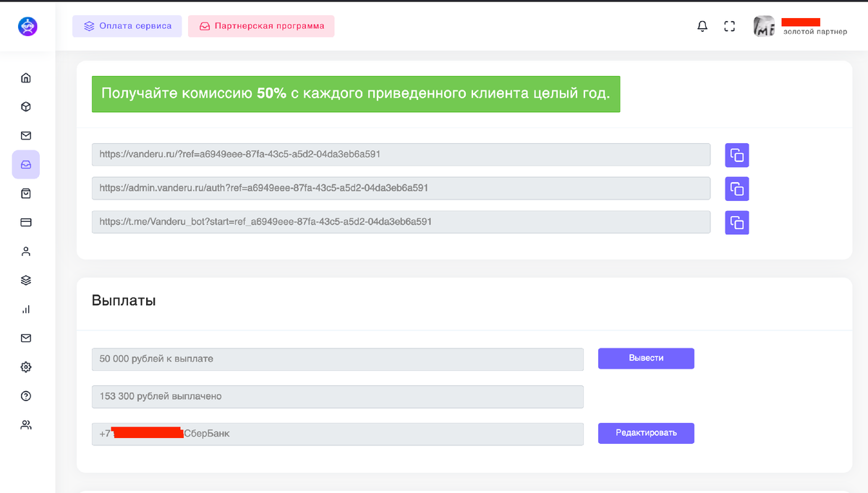The height and width of the screenshot is (493, 868).
Task: Click the https://vanderu.ru/?ref link field
Action: coord(401,155)
